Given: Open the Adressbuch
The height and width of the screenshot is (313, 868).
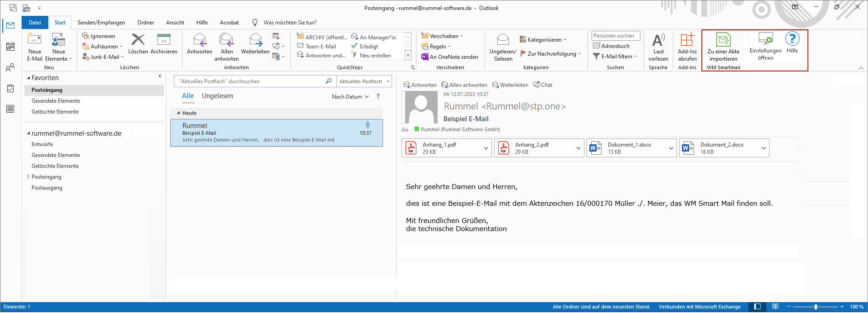Looking at the screenshot, I should click(x=611, y=46).
